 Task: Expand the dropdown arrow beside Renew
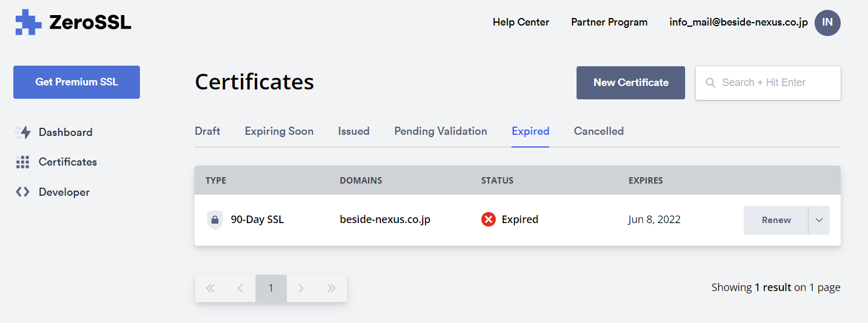click(x=819, y=220)
